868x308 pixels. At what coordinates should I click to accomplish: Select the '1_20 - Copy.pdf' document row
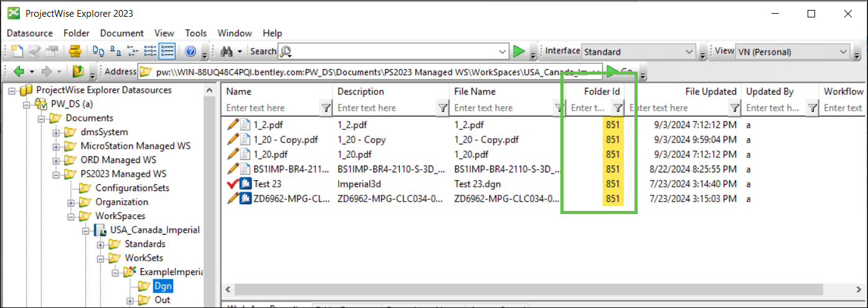coord(544,139)
